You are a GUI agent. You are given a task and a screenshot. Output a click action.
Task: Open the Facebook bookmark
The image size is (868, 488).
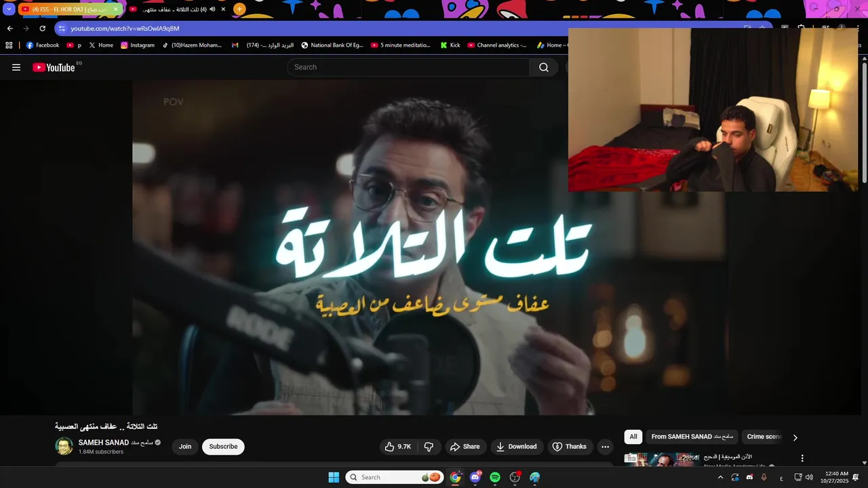pyautogui.click(x=43, y=45)
